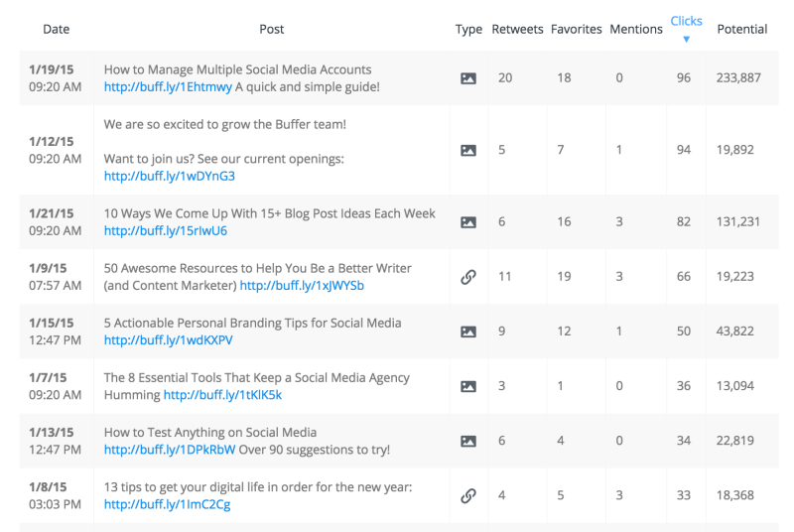Sort by Favorites column header
This screenshot has width=794, height=532.
[577, 30]
